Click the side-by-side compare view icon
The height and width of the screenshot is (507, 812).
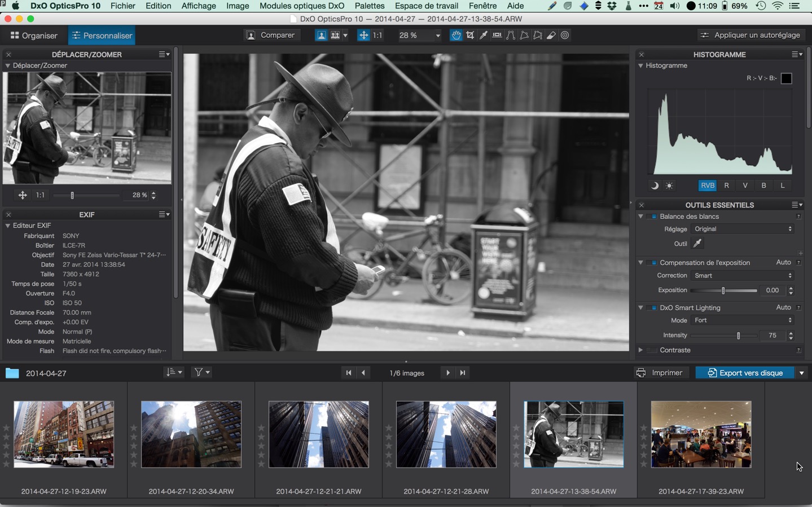335,36
